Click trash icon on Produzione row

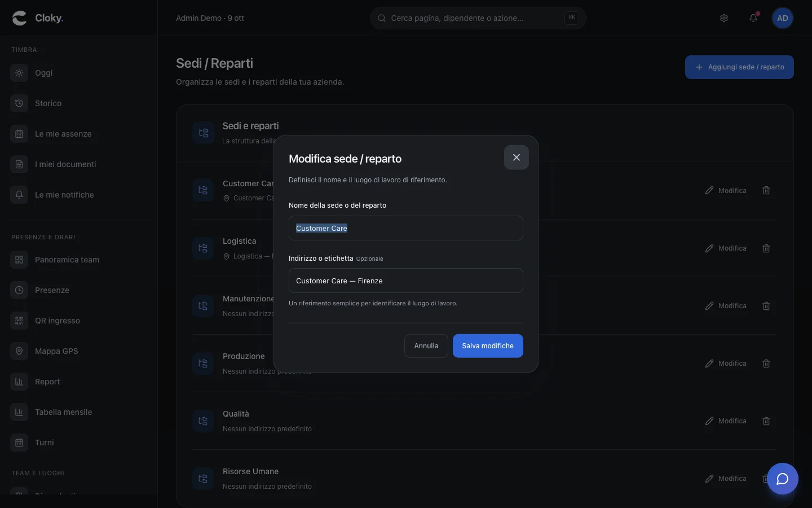click(766, 364)
